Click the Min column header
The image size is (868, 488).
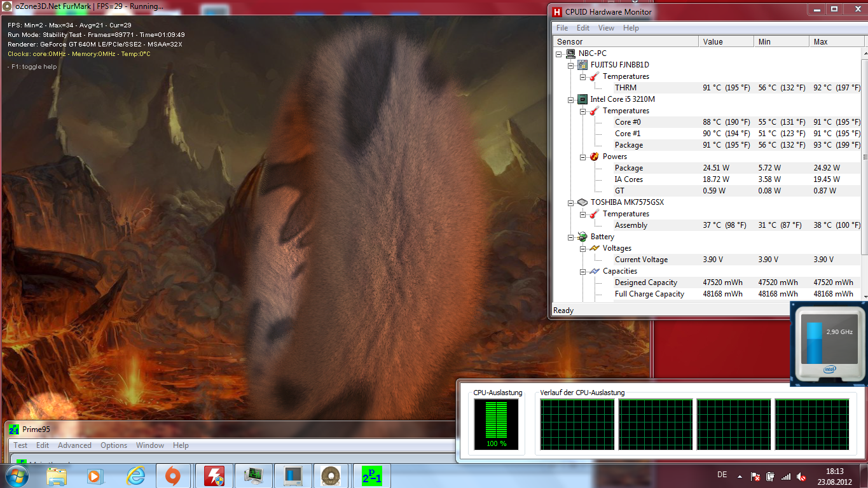tap(782, 41)
